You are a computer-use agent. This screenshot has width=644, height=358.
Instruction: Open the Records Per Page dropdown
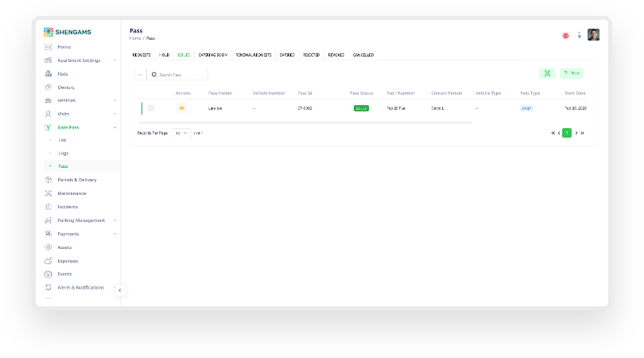pos(181,133)
